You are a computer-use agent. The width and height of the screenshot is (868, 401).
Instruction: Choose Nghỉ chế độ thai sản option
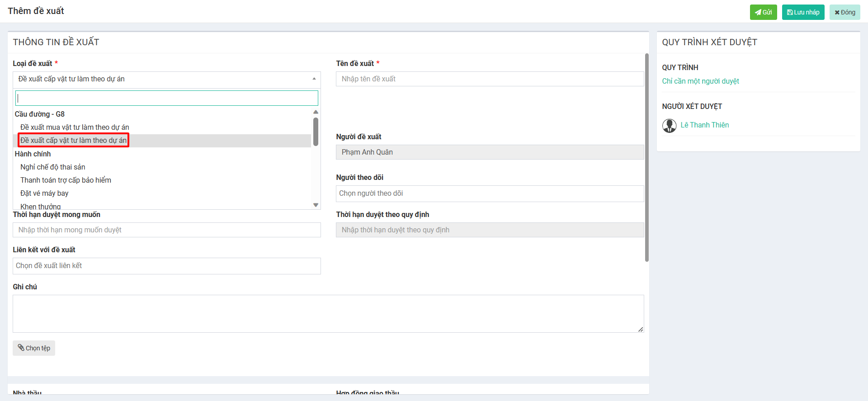pos(52,167)
